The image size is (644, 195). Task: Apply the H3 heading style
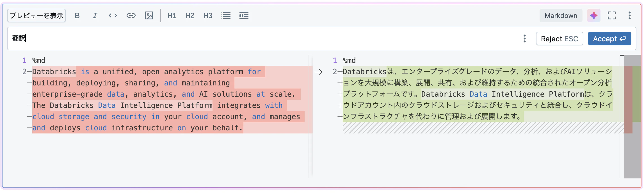[x=208, y=15]
